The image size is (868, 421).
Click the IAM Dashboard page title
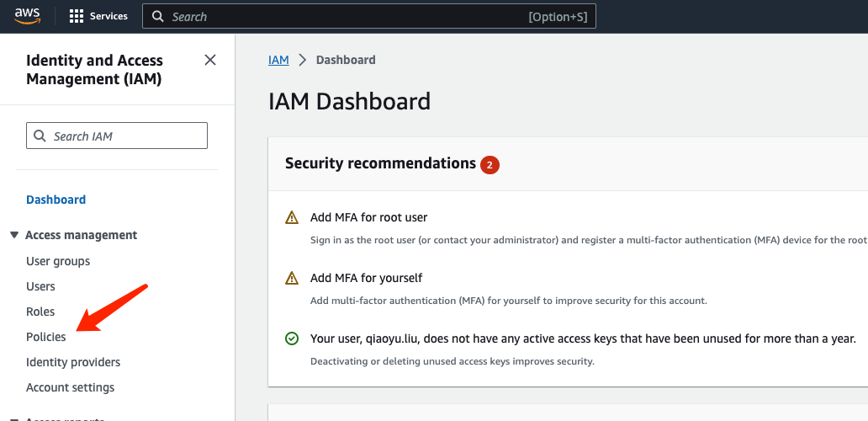tap(349, 102)
